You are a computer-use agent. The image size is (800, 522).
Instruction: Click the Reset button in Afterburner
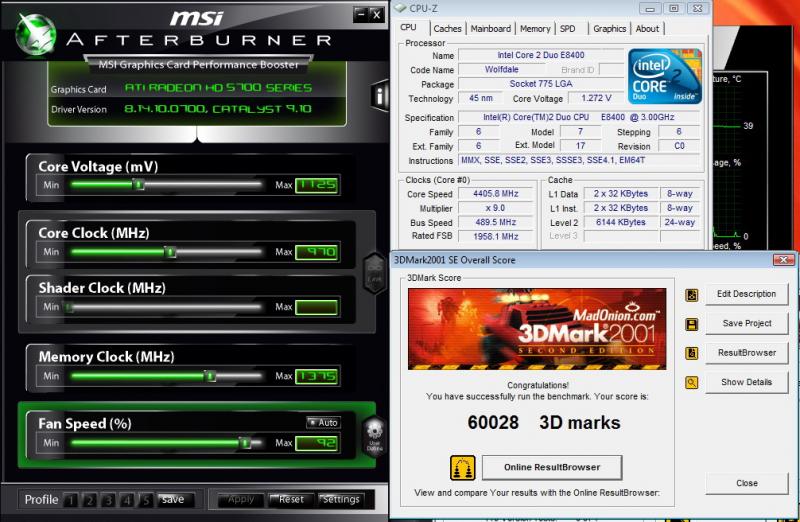[x=290, y=500]
